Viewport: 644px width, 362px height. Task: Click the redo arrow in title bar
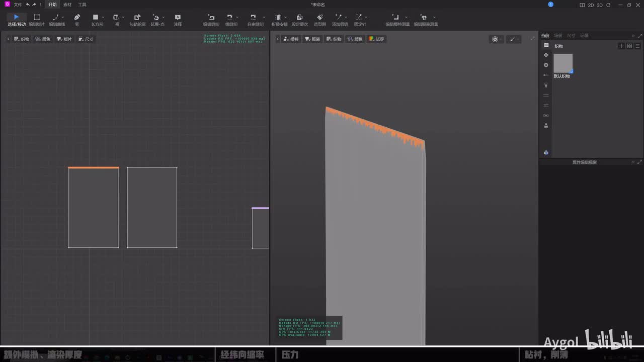[34, 5]
